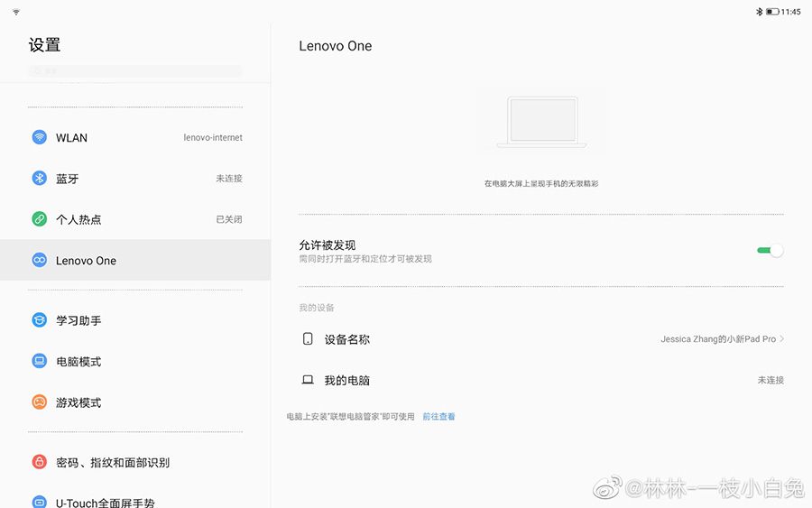The image size is (812, 508).
Task: Click the red 密码 lock icon
Action: tap(40, 462)
